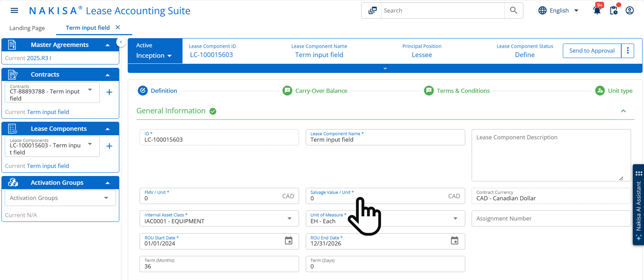Open the ROU Start Date calendar picker
644x280 pixels.
[288, 241]
